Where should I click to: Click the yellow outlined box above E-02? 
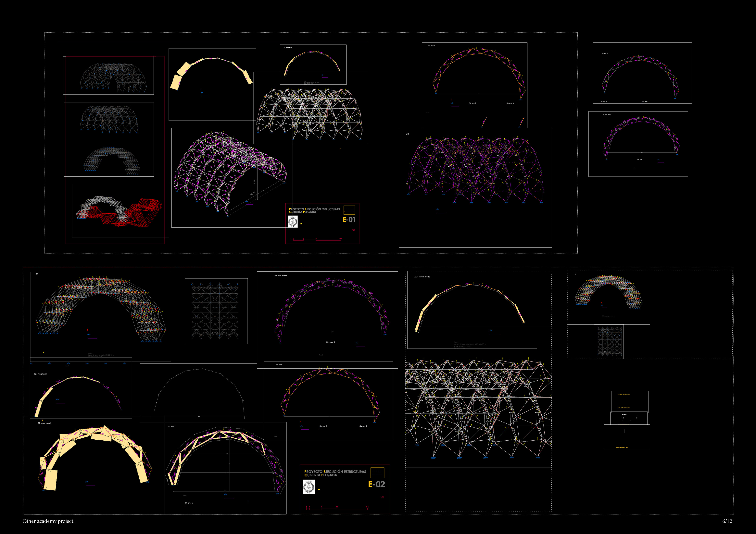point(377,473)
